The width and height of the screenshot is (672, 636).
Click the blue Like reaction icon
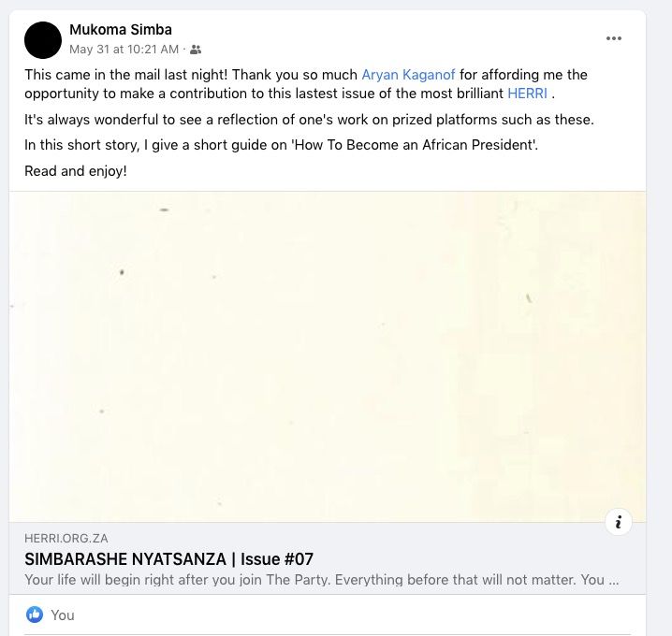(x=35, y=614)
